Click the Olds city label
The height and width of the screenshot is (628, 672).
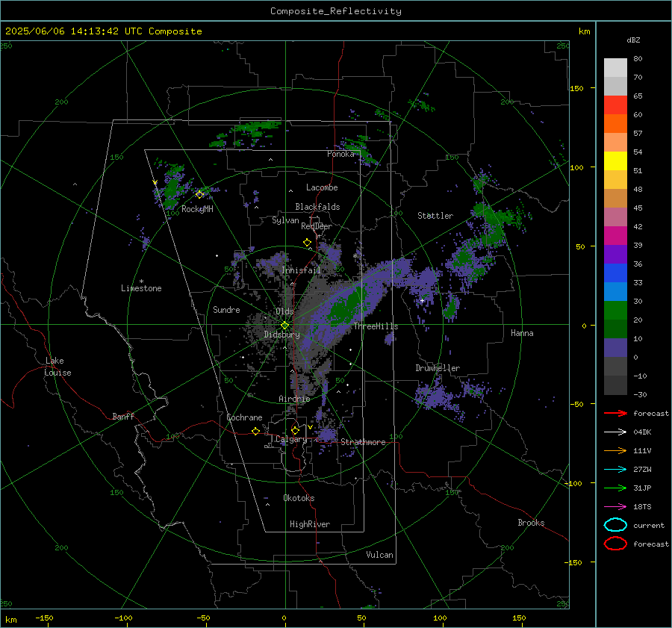click(284, 311)
